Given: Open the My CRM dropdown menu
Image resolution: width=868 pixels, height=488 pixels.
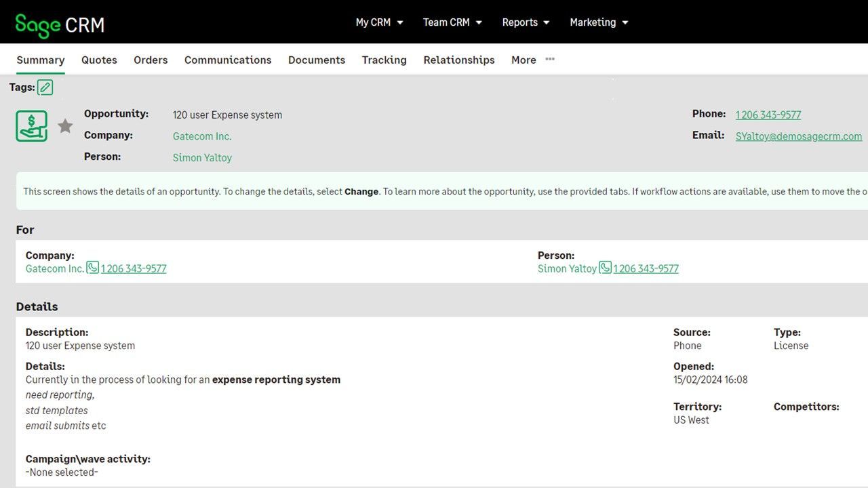Looking at the screenshot, I should pos(379,22).
